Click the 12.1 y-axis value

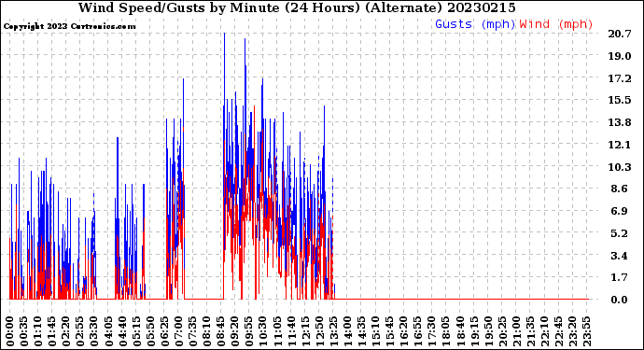pos(620,145)
